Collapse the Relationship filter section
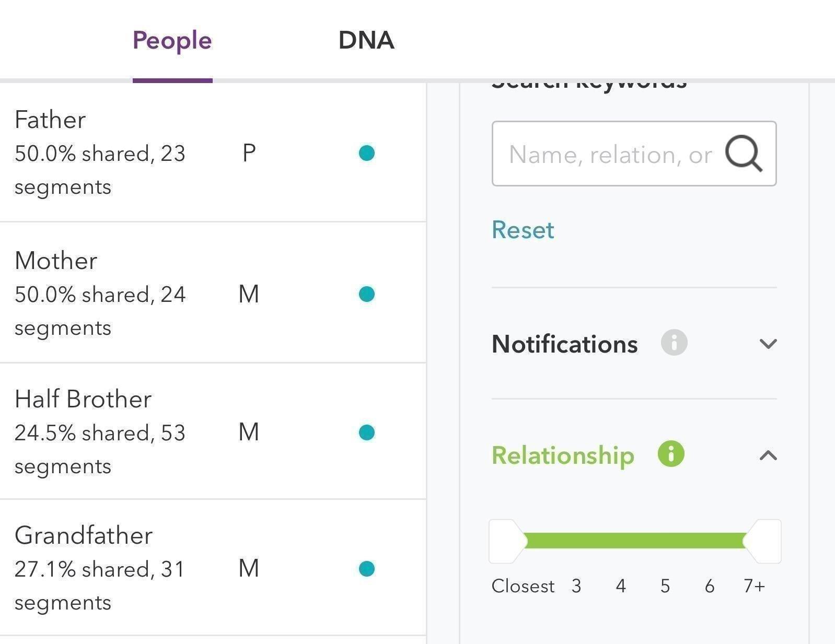This screenshot has height=644, width=835. click(768, 455)
